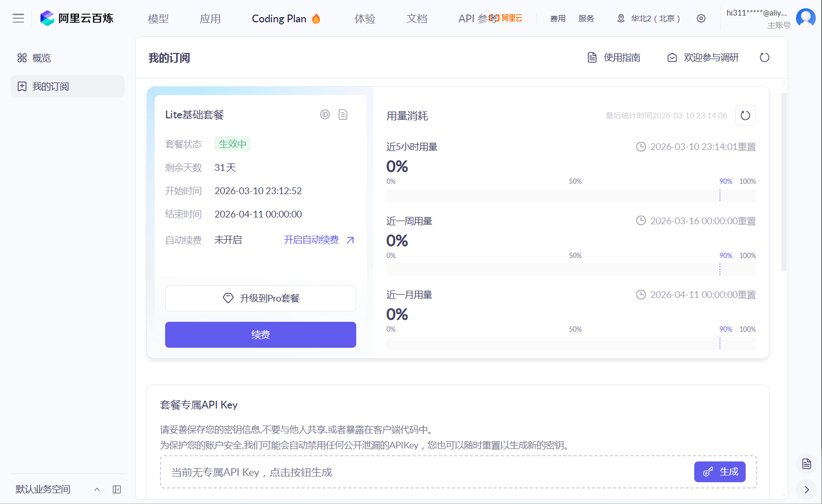Expand the right-side panel chevron
This screenshot has width=822, height=504.
tap(806, 489)
